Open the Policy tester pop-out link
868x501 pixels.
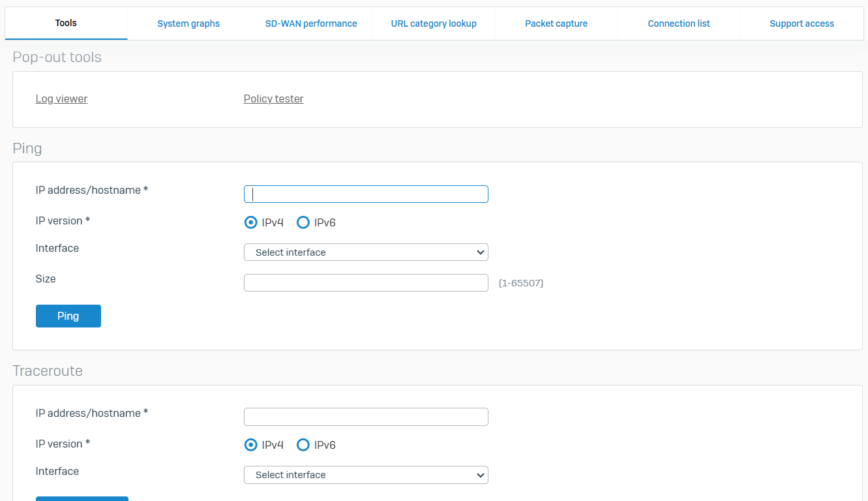[273, 99]
